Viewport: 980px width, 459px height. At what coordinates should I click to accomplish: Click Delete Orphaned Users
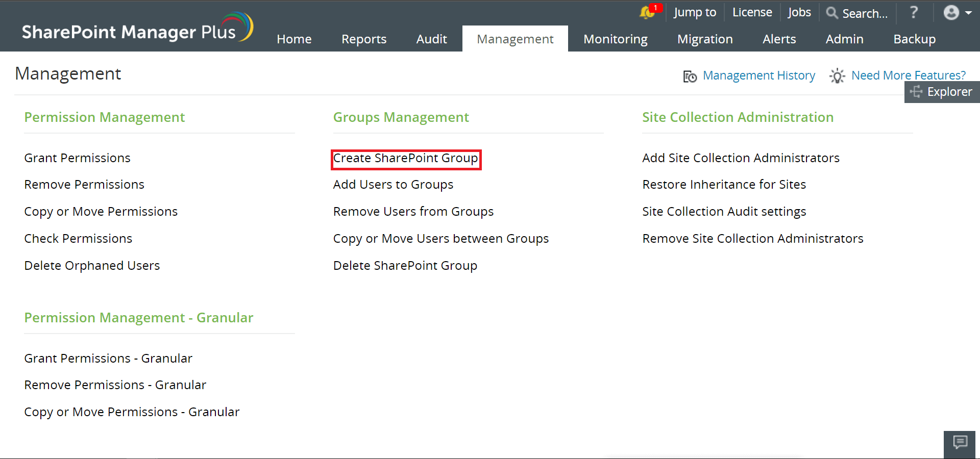(x=92, y=265)
